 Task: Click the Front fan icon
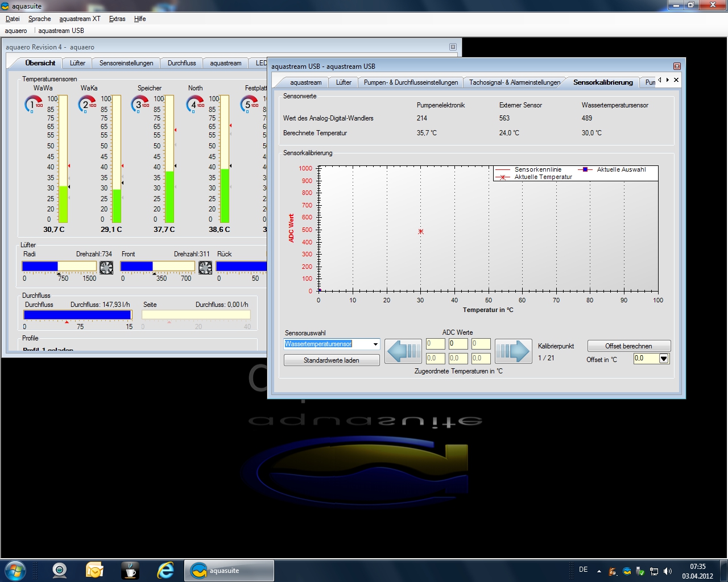[205, 267]
